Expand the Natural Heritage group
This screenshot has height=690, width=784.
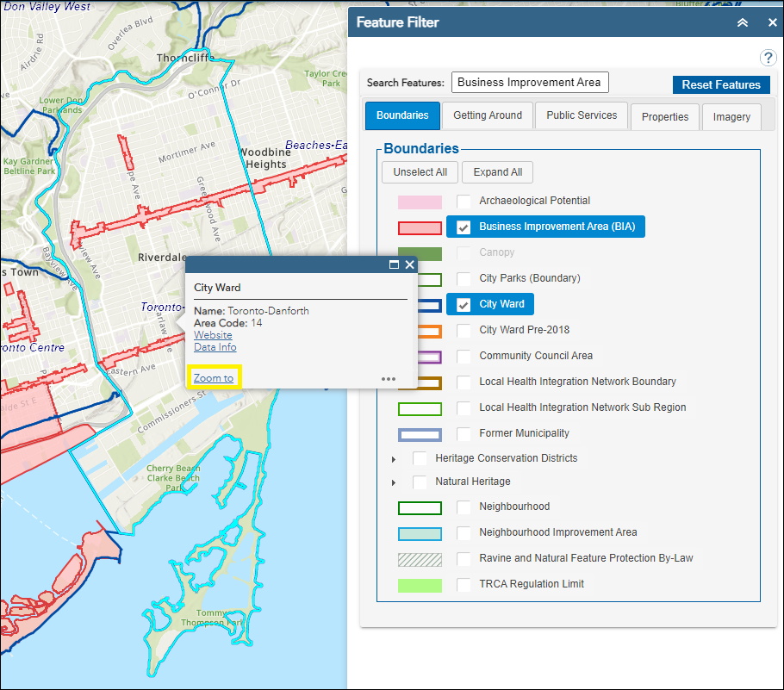point(395,482)
